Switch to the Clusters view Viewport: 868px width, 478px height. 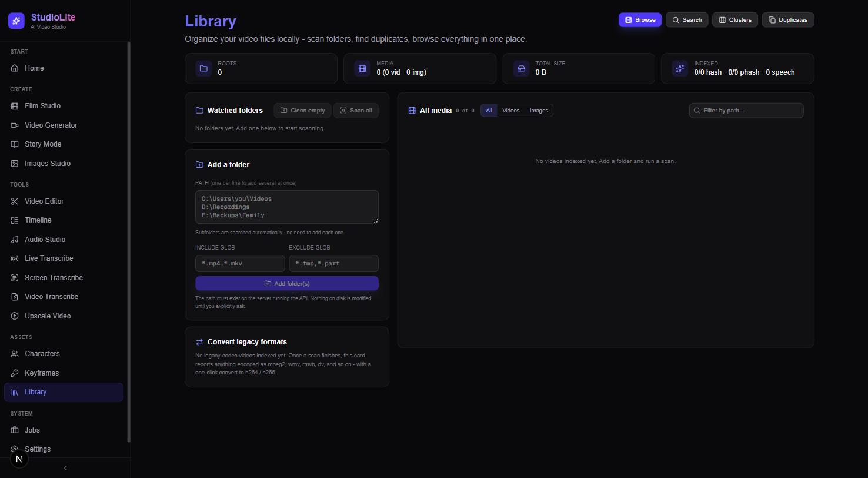[x=735, y=20]
